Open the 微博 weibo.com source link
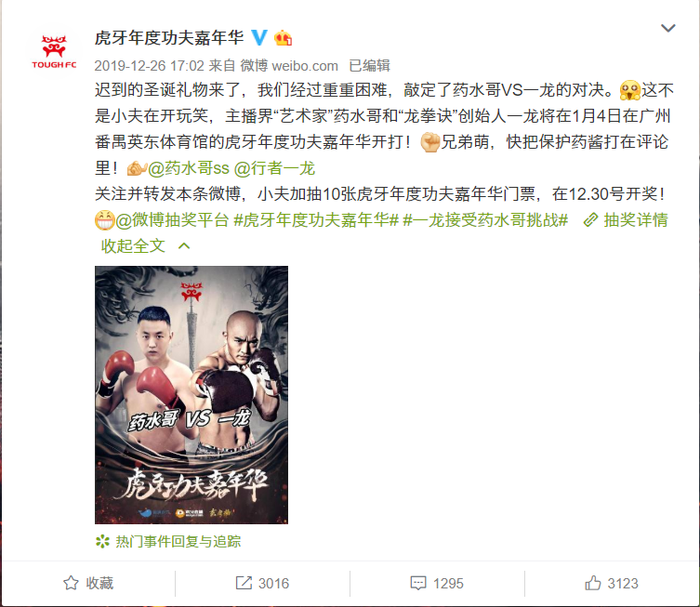Screen dimensions: 700x607 pyautogui.click(x=289, y=66)
